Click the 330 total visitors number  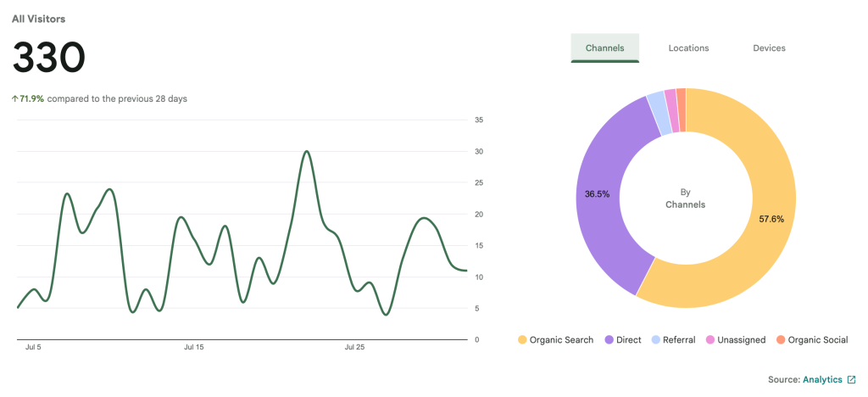(x=48, y=58)
